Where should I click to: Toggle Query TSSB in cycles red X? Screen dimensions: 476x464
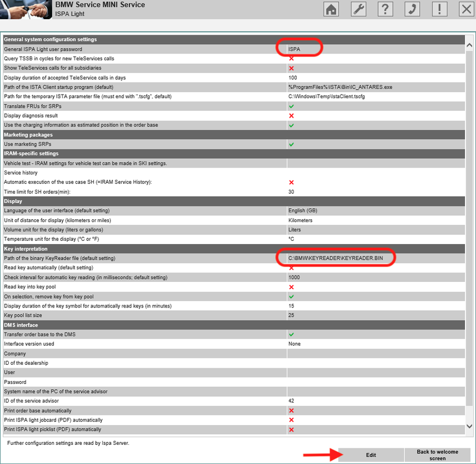click(291, 59)
